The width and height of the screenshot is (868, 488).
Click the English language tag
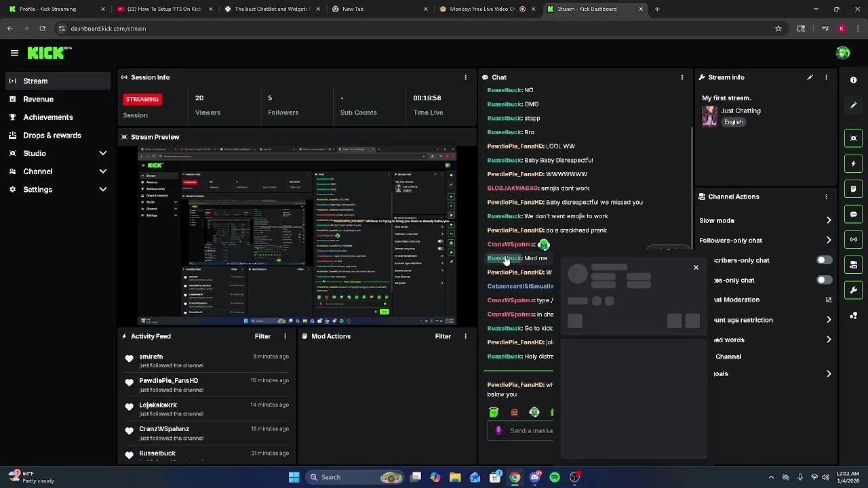pos(733,122)
